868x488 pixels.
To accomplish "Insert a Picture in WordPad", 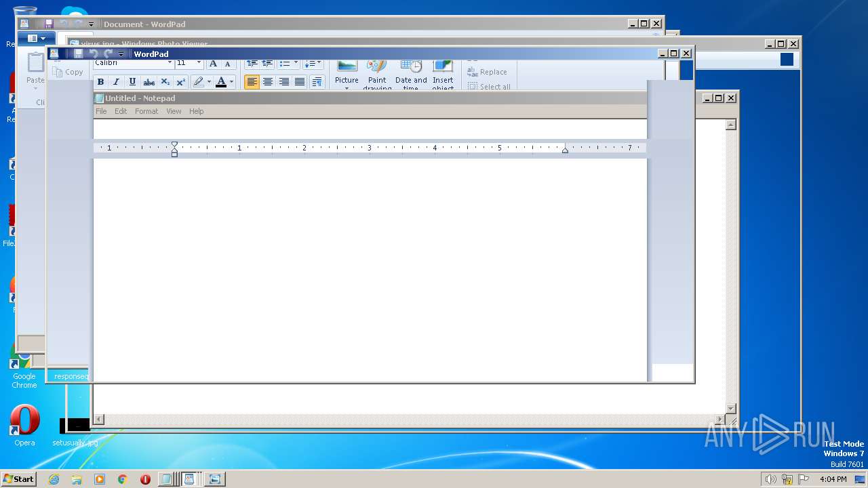I will coord(347,75).
